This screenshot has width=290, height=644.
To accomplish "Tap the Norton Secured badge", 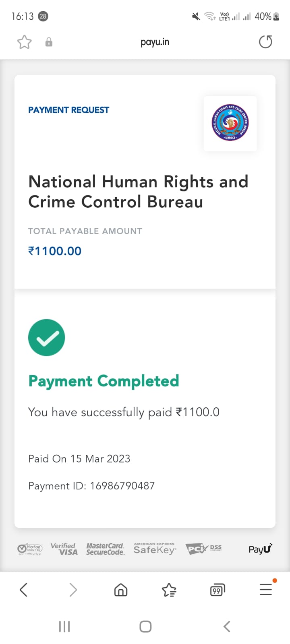I will point(30,549).
